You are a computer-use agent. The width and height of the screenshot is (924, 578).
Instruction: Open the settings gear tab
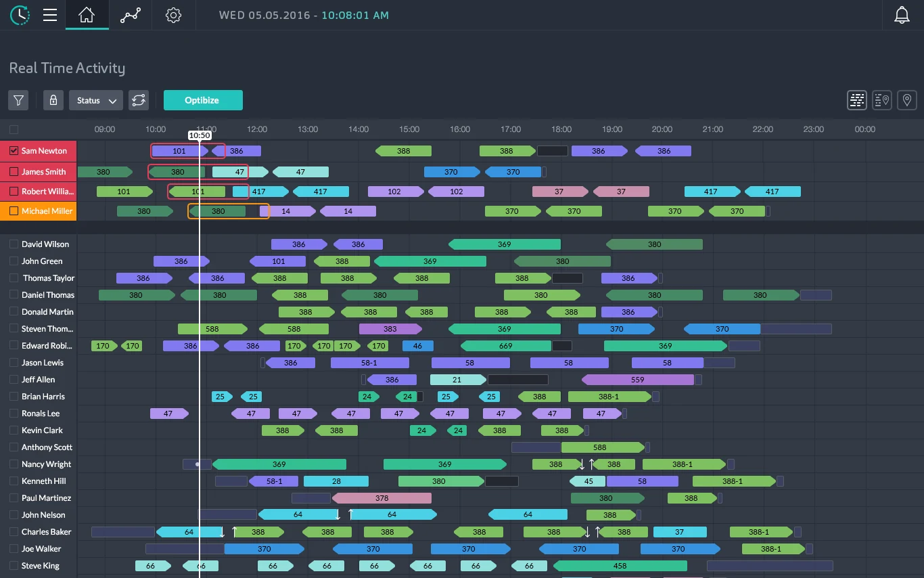pos(174,15)
